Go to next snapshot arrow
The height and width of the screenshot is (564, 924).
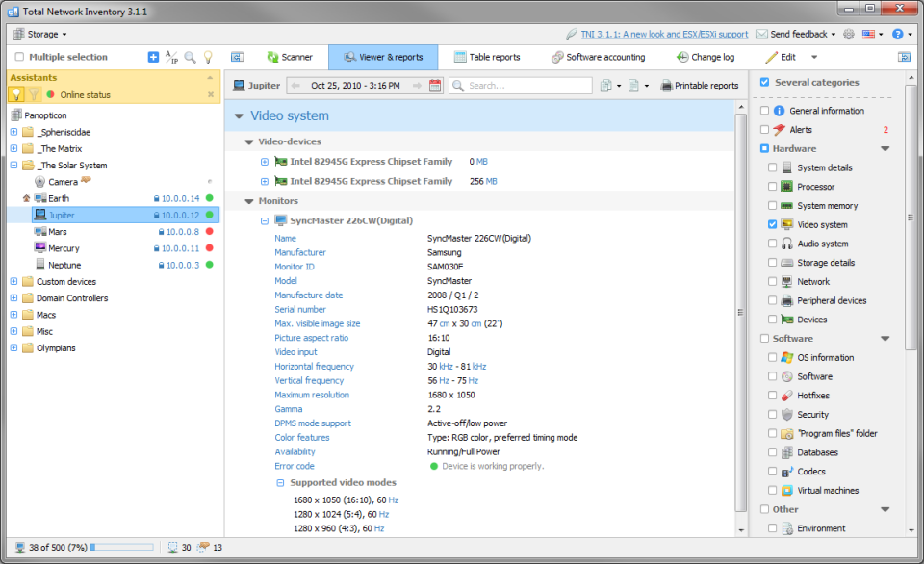click(417, 86)
